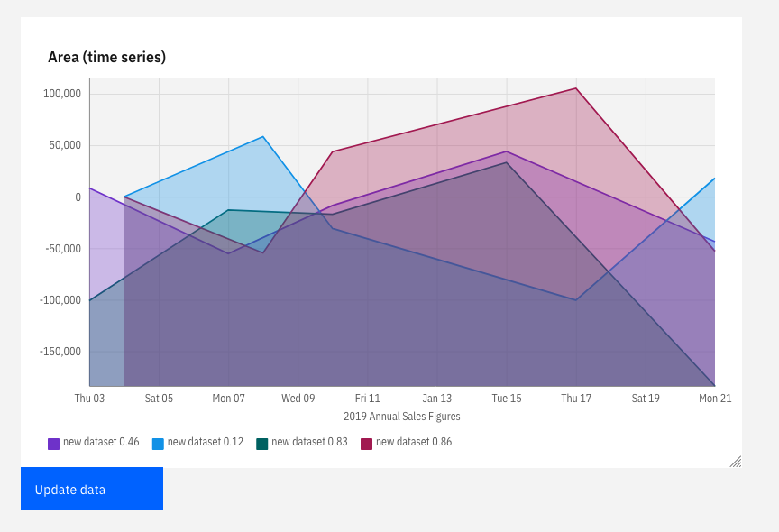Click the Wed 09 x-axis label
Image resolution: width=779 pixels, height=532 pixels.
click(298, 399)
